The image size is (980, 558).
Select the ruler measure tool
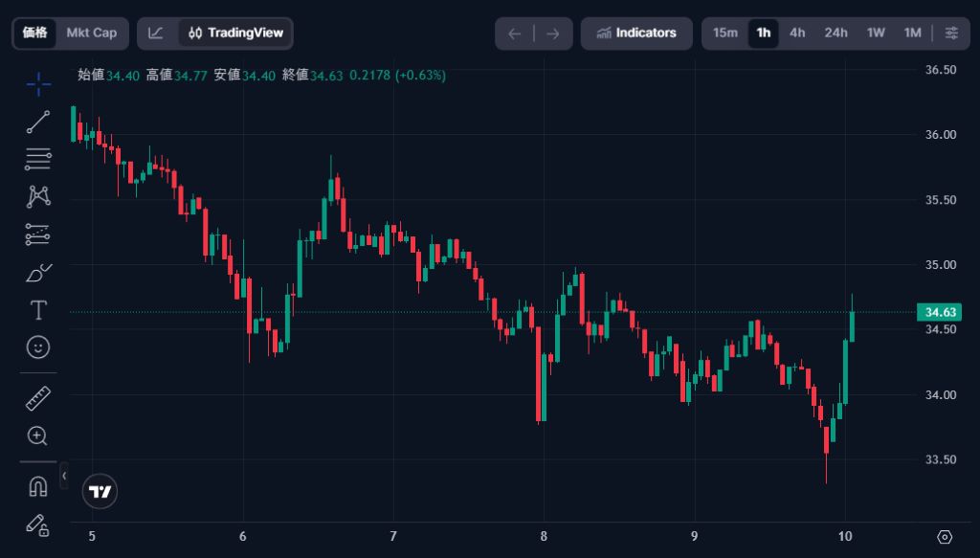[x=38, y=398]
